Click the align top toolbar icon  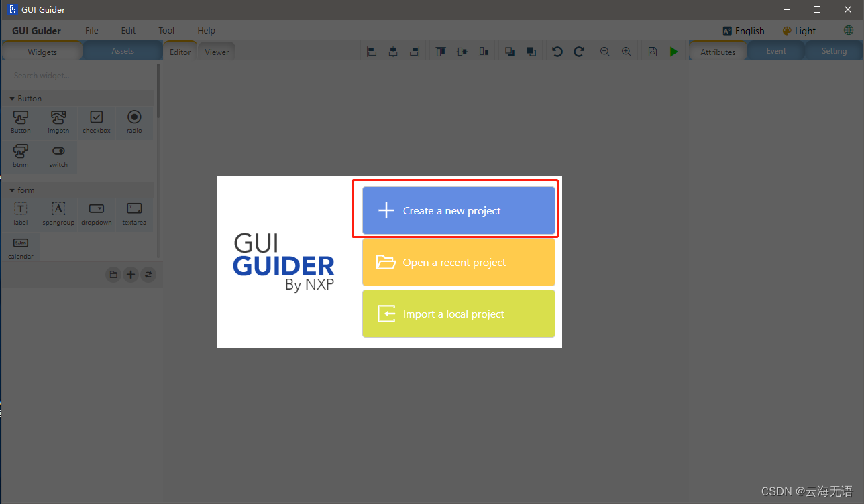[440, 51]
